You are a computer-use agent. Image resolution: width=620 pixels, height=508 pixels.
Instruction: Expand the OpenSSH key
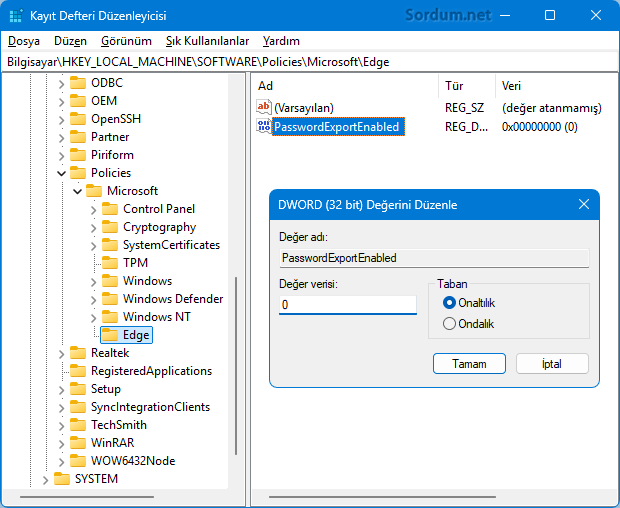61,120
